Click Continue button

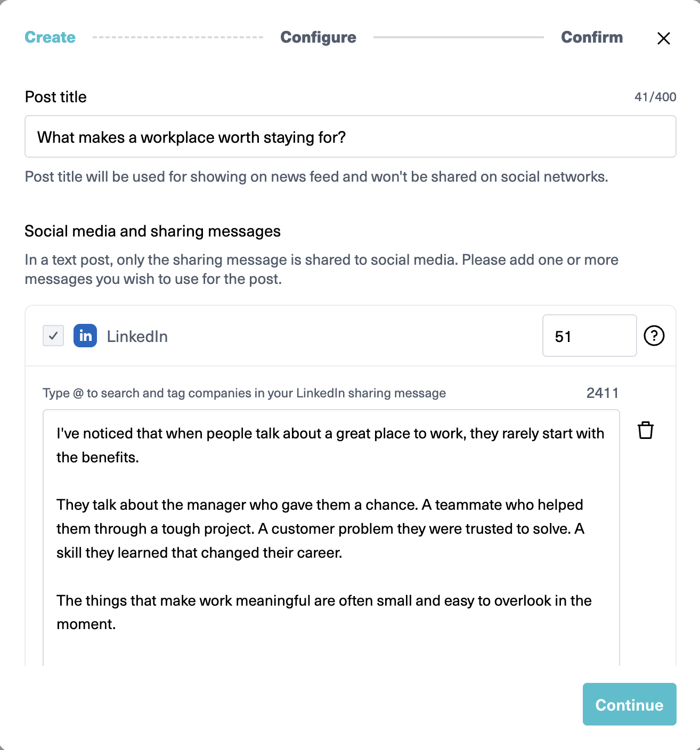point(630,704)
